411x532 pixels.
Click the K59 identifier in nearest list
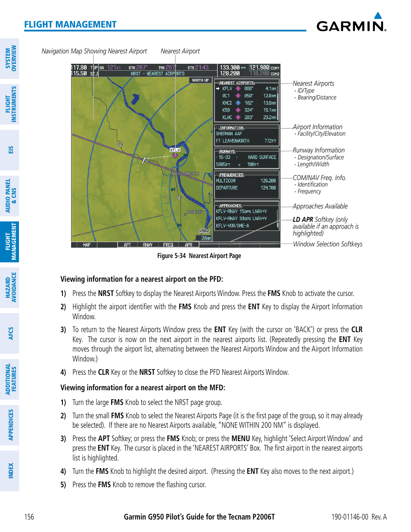pos(226,110)
